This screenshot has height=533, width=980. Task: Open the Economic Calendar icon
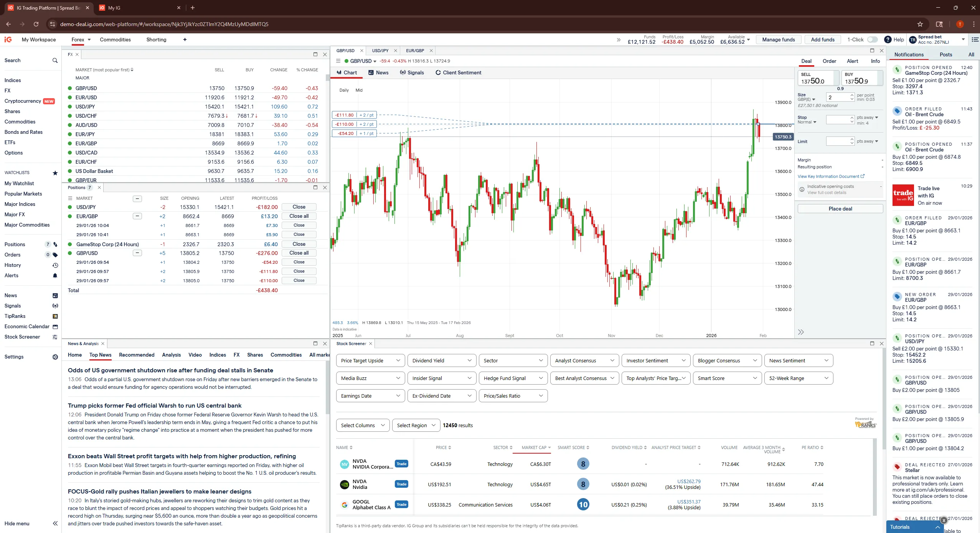pyautogui.click(x=55, y=327)
